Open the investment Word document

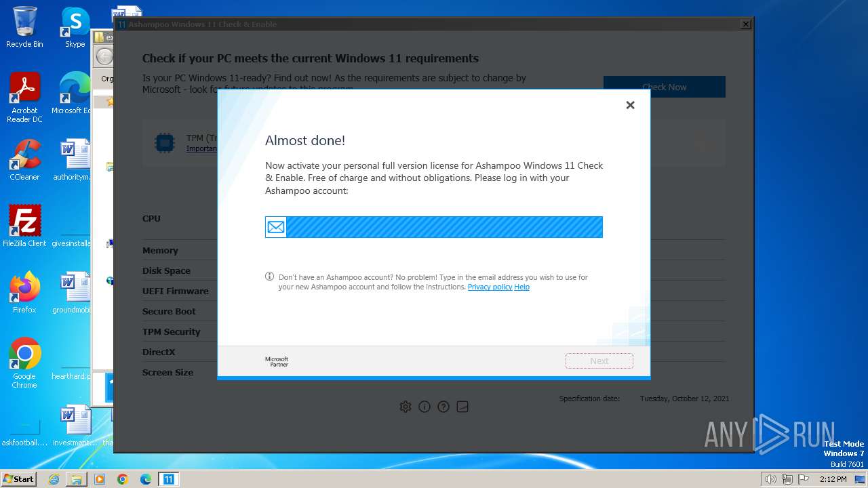74,426
